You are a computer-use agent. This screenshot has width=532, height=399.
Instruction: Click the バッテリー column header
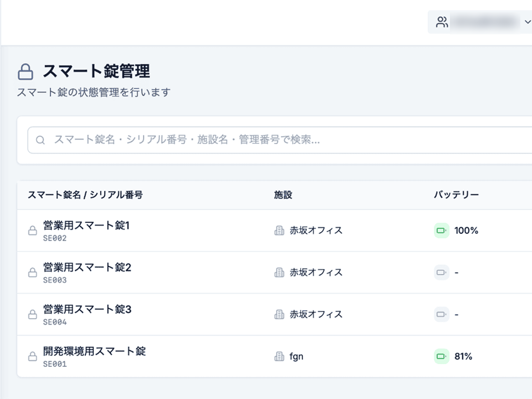(x=456, y=195)
